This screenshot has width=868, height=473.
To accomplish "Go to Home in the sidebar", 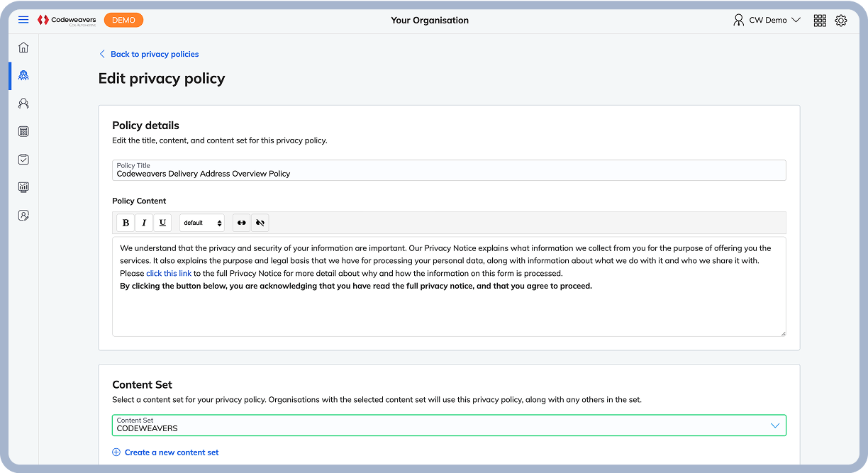I will (x=23, y=48).
